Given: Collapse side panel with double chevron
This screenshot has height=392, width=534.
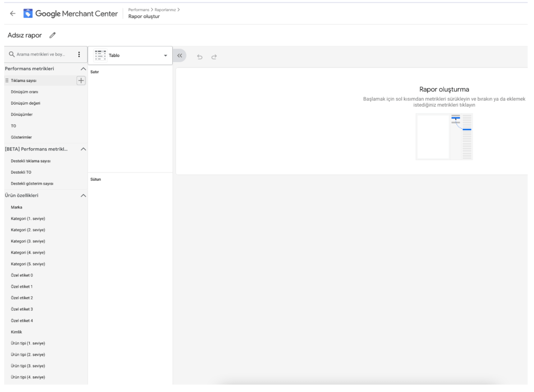Looking at the screenshot, I should pos(180,56).
